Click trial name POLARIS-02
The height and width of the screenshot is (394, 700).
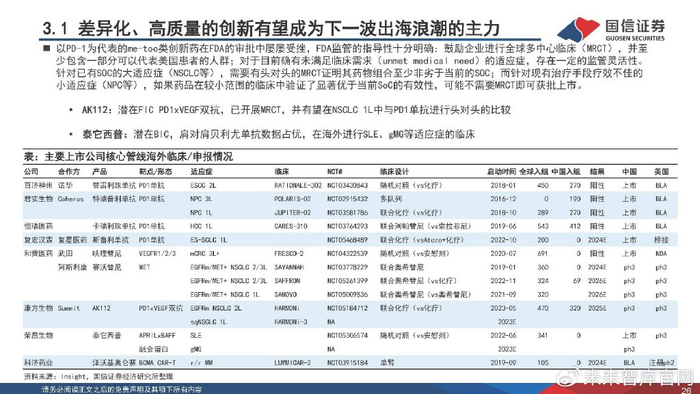pyautogui.click(x=292, y=199)
